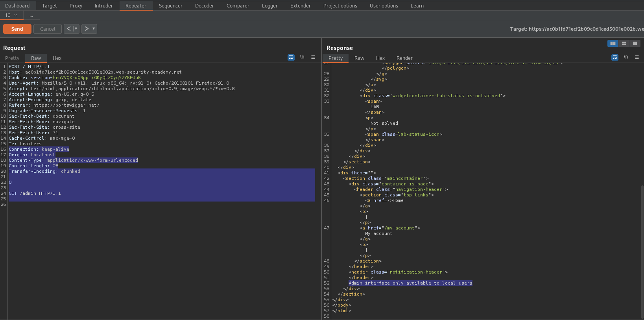Viewport: 644px width, 320px height.
Task: Click 'Referer: https://portswigger.net/' line
Action: click(54, 105)
